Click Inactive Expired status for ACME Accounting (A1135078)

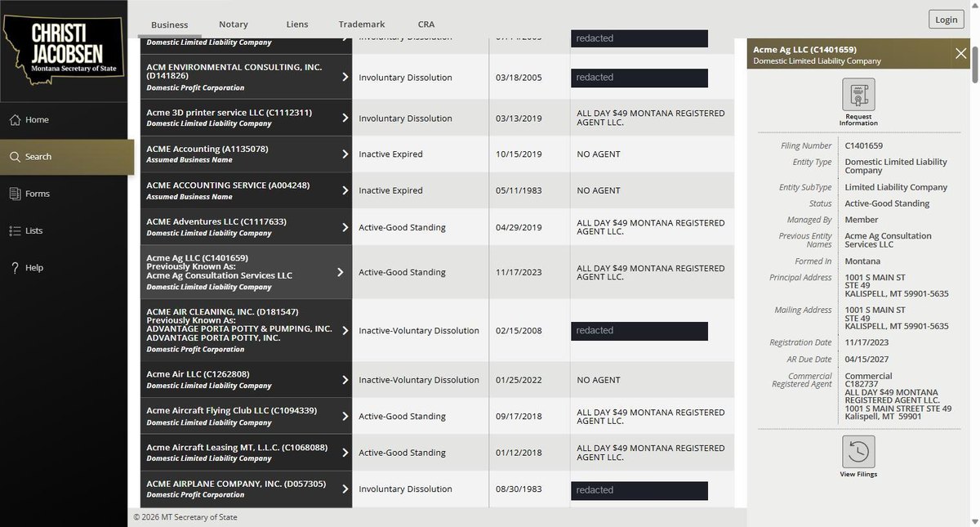[390, 154]
